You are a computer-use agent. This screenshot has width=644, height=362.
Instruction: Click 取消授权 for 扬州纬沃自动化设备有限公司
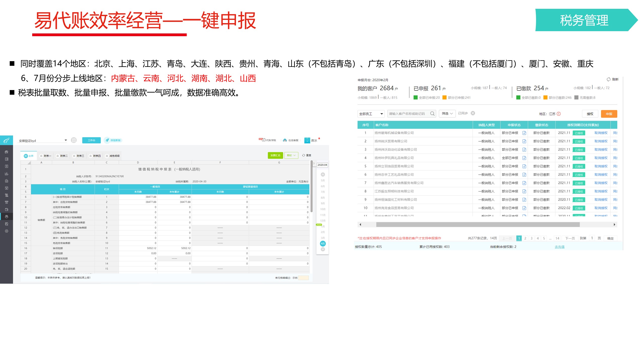pos(601,150)
